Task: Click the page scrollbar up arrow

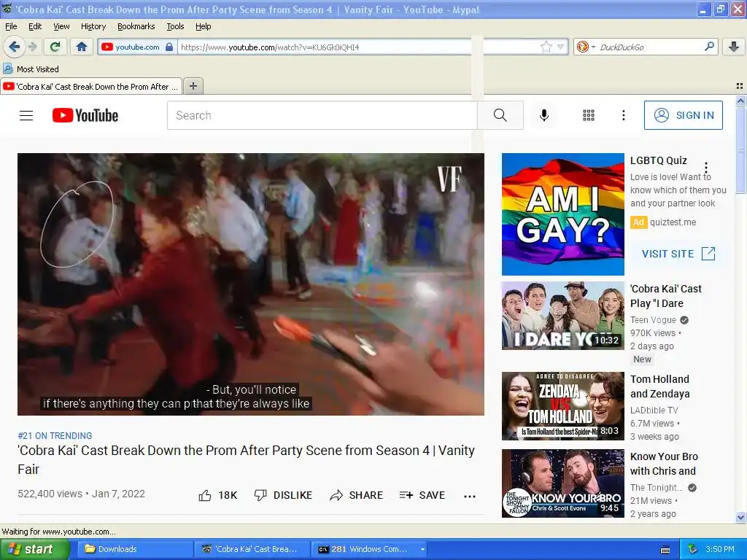Action: (x=740, y=101)
